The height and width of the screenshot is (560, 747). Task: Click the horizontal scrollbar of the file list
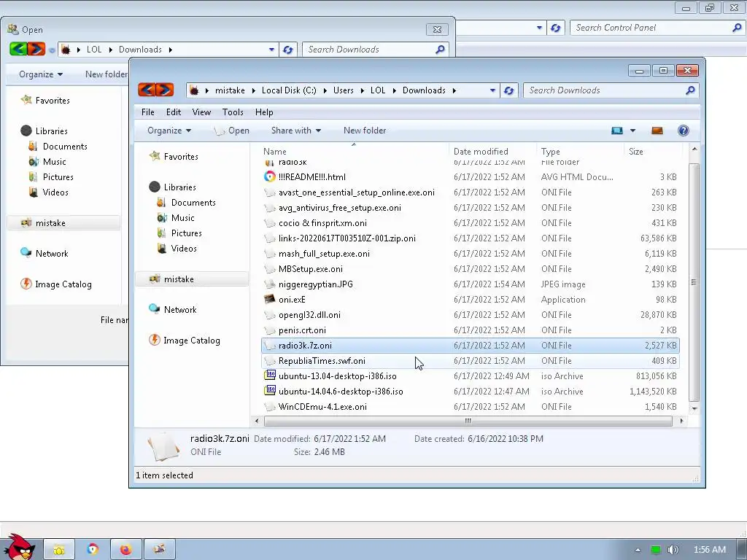point(468,421)
